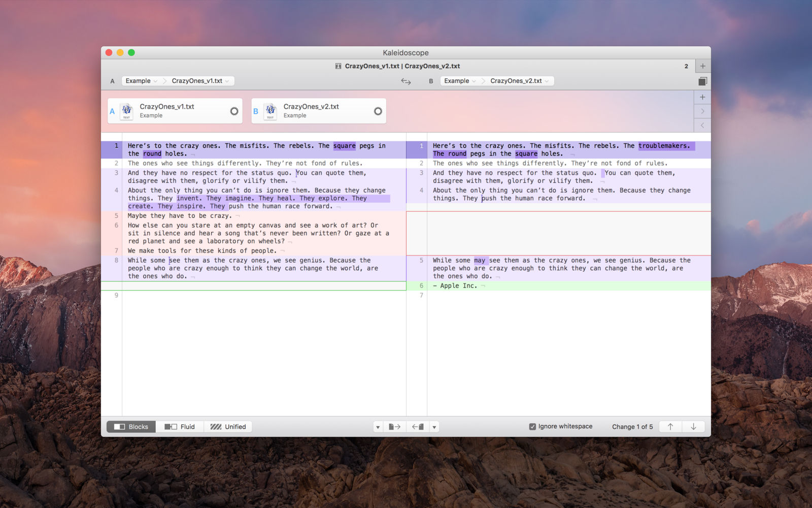Screen dimensions: 812x508
Task: Open CrazyOnes_v2.txt path dropdown
Action: pyautogui.click(x=519, y=81)
